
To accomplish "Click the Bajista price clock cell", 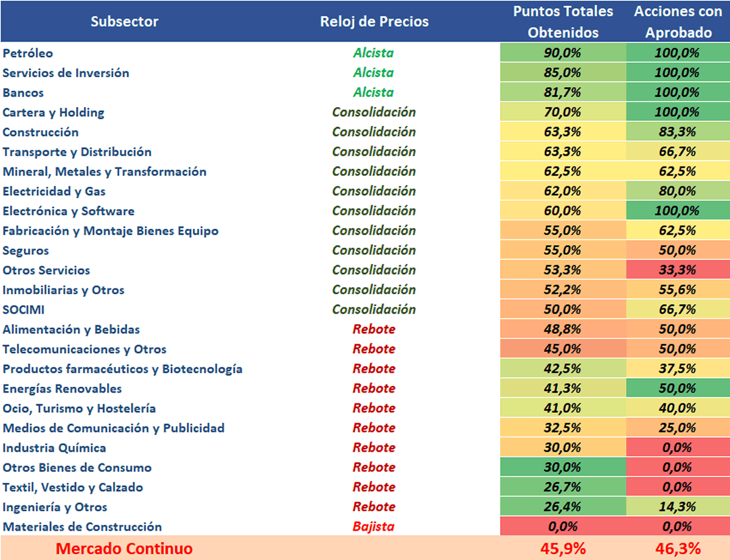I will coord(374,527).
